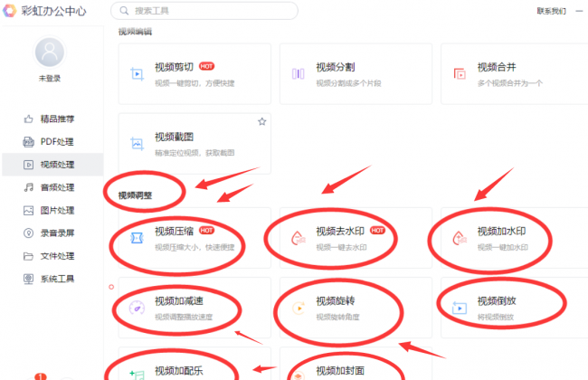Click the 视频旋转 rotate icon
The height and width of the screenshot is (380, 588).
299,308
